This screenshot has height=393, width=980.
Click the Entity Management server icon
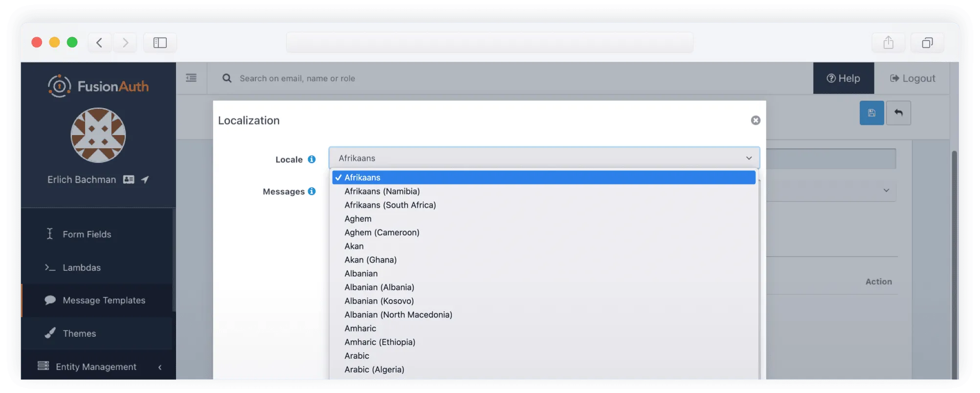pyautogui.click(x=44, y=366)
